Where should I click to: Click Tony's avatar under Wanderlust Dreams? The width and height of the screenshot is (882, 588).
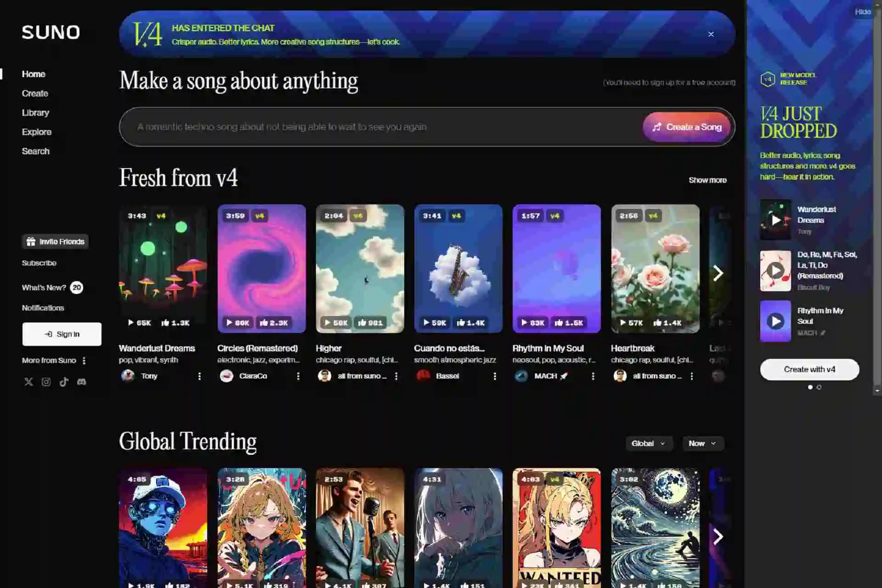click(128, 376)
